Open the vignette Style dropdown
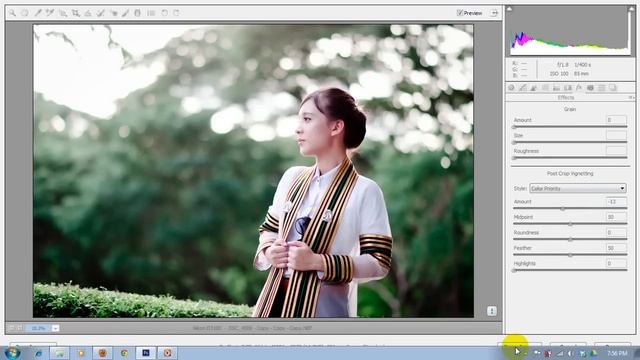This screenshot has width=640, height=360. 578,188
